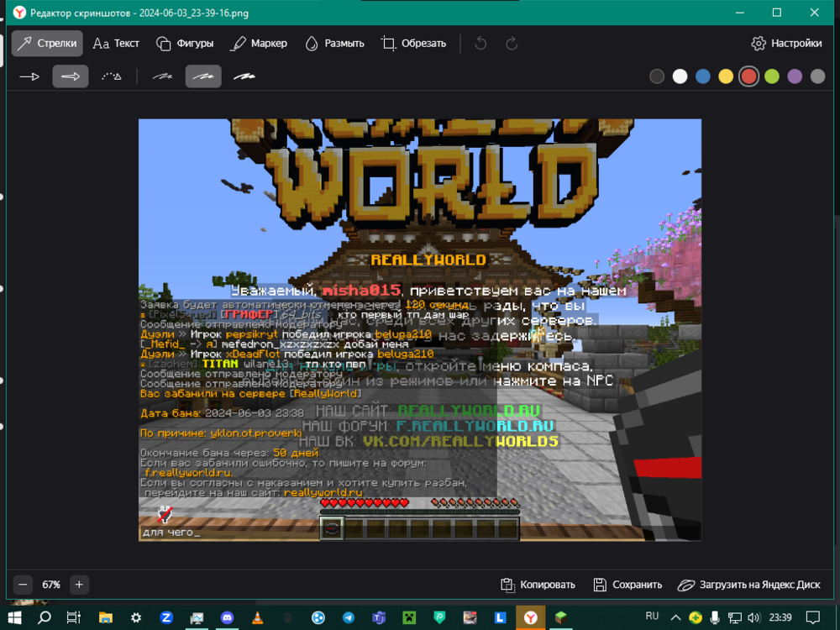Pick the purple color swatch
Viewport: 840px width, 630px height.
pyautogui.click(x=795, y=76)
